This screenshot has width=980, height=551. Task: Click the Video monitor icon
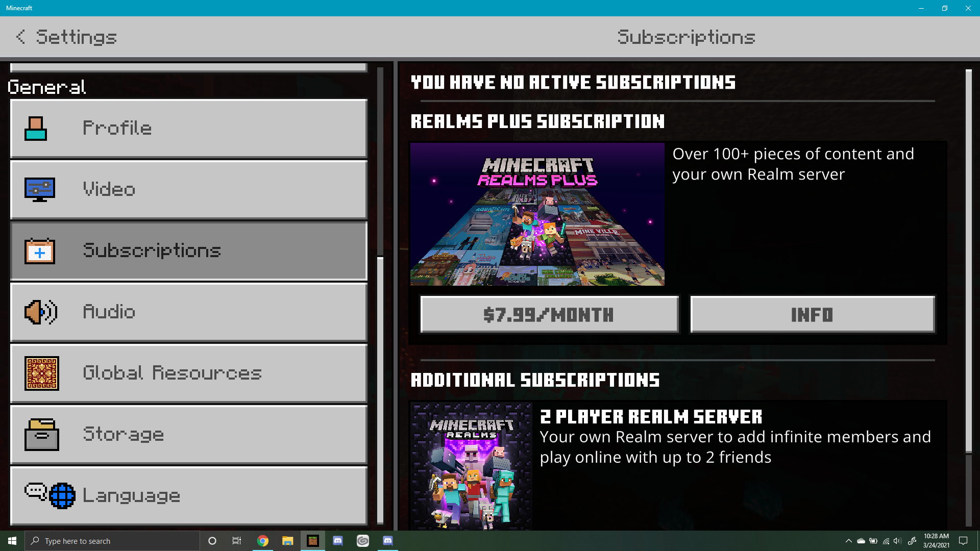(40, 190)
